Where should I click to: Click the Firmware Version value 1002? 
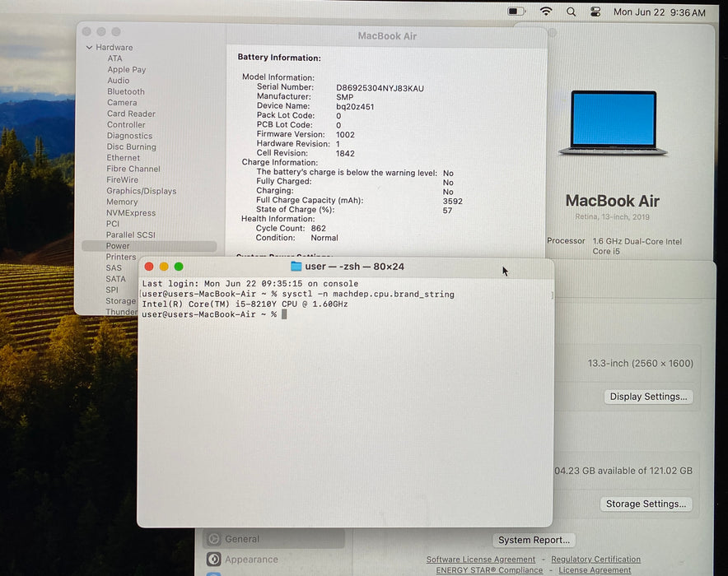coord(345,135)
